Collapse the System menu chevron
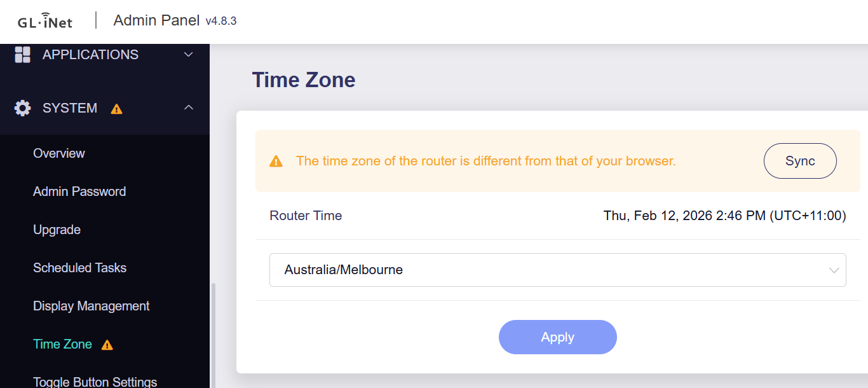The image size is (868, 388). pos(188,108)
